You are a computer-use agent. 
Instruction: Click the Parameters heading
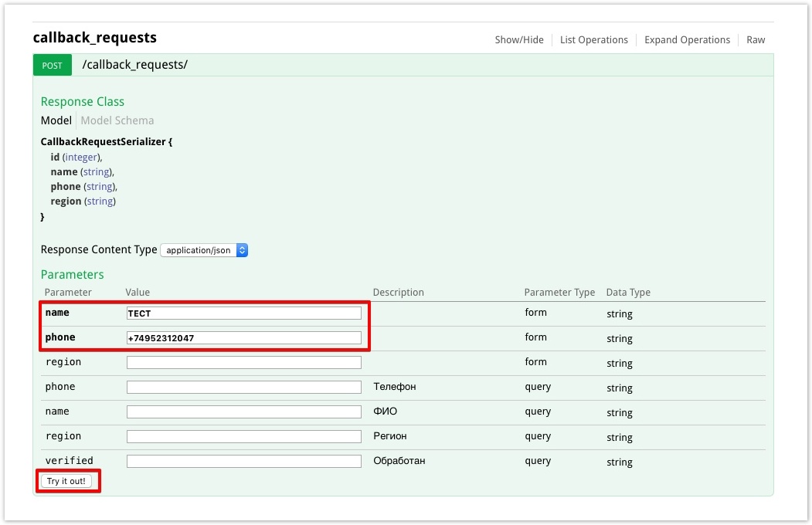click(72, 275)
